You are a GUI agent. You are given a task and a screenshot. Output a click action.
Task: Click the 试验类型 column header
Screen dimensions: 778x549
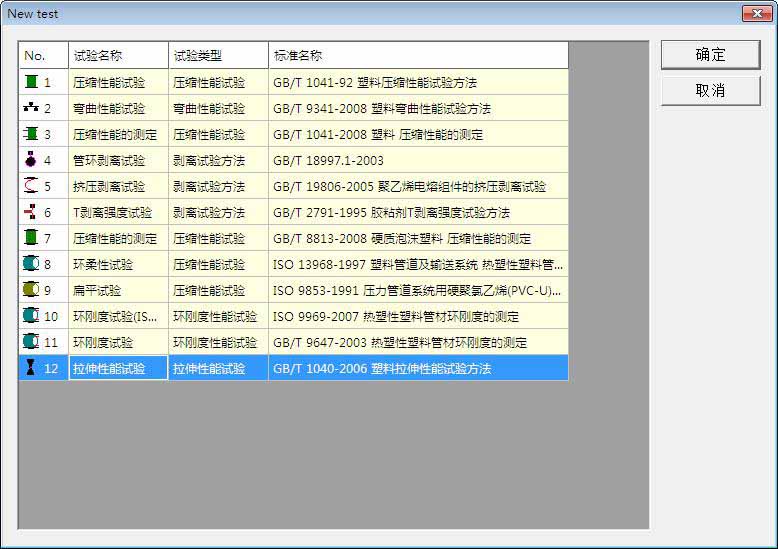pyautogui.click(x=218, y=56)
